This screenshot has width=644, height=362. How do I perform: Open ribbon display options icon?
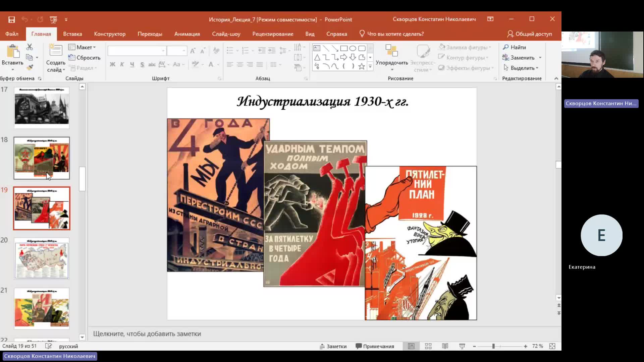pos(490,19)
